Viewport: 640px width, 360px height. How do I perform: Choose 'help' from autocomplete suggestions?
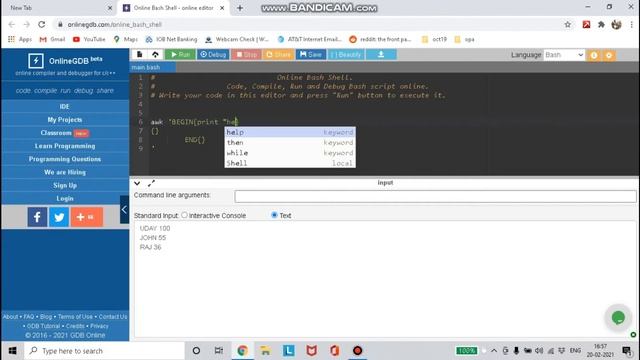click(290, 132)
